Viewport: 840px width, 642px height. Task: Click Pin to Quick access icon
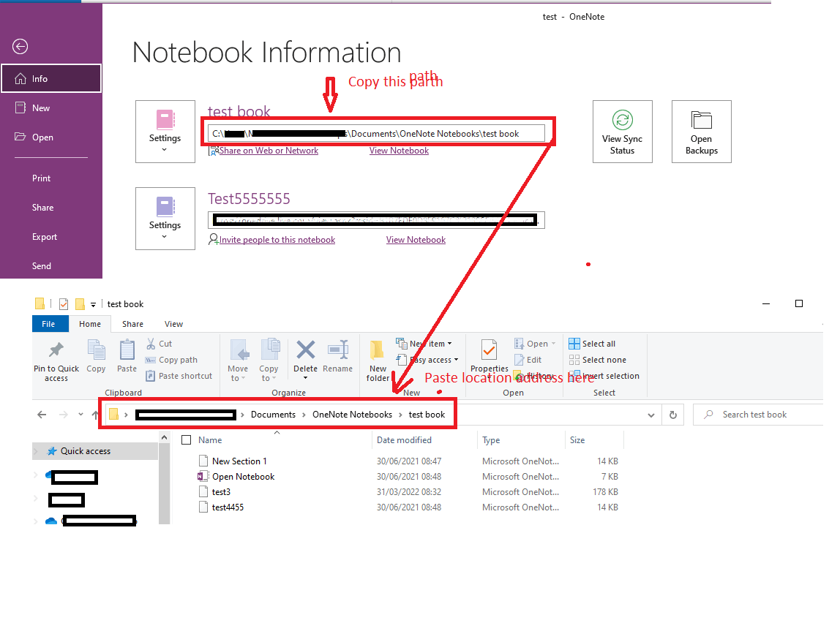[x=56, y=351]
